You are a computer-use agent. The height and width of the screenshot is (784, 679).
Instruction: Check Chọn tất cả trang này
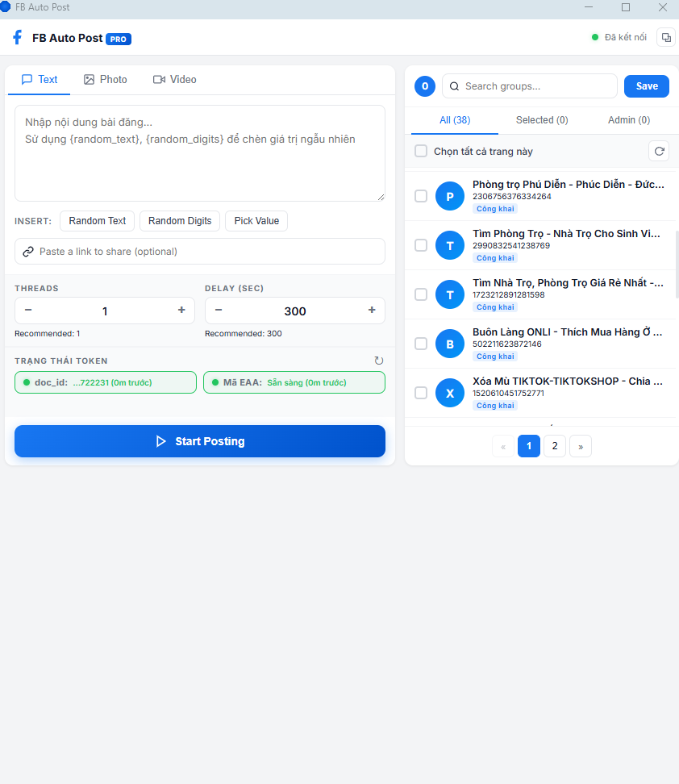(420, 151)
